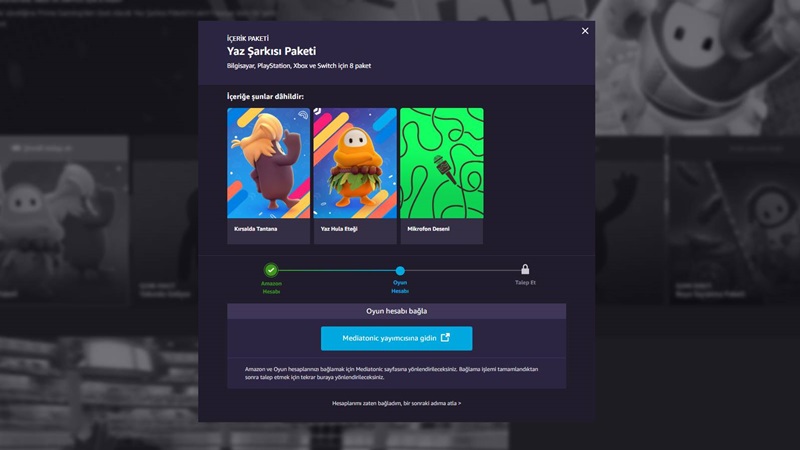The image size is (800, 450).
Task: Click the Yaz Hula Eteği caption
Action: 339,229
